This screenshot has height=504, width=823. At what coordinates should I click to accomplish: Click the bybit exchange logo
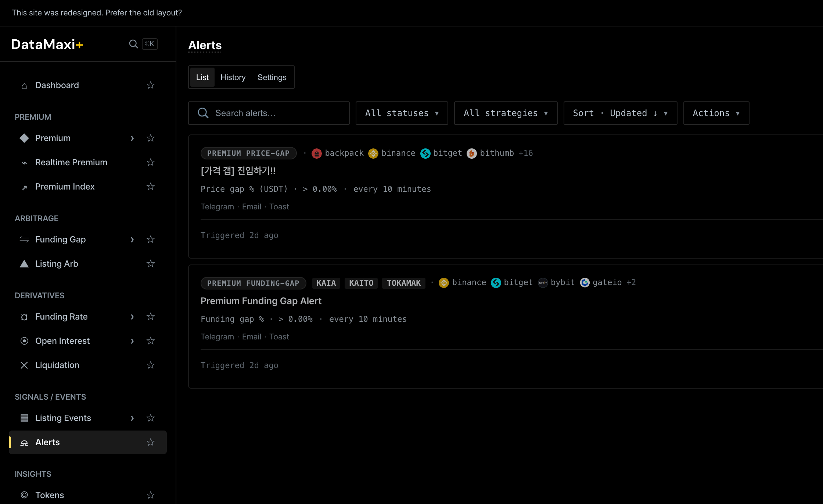pos(543,283)
